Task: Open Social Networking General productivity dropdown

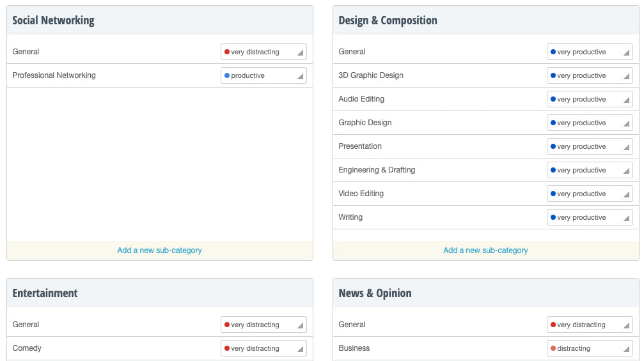Action: click(x=263, y=52)
